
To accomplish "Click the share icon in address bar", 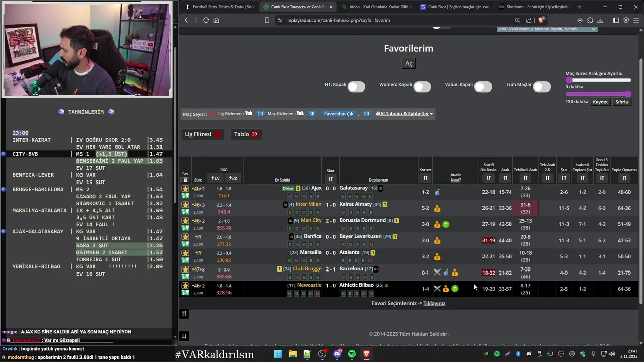I will 529,20.
